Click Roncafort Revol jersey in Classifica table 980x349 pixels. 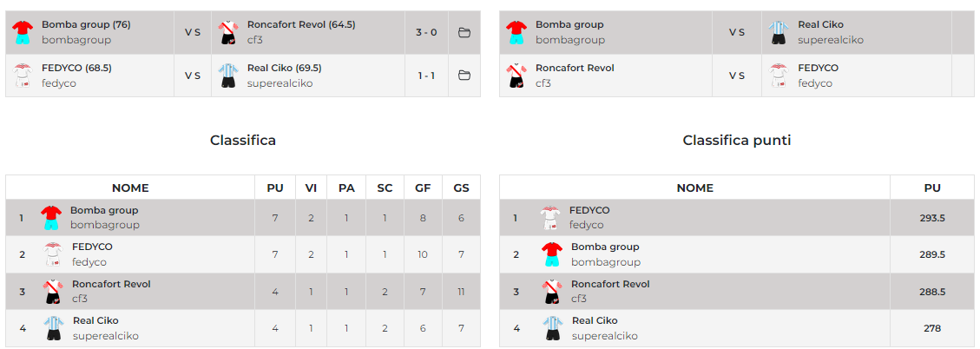coord(54,292)
